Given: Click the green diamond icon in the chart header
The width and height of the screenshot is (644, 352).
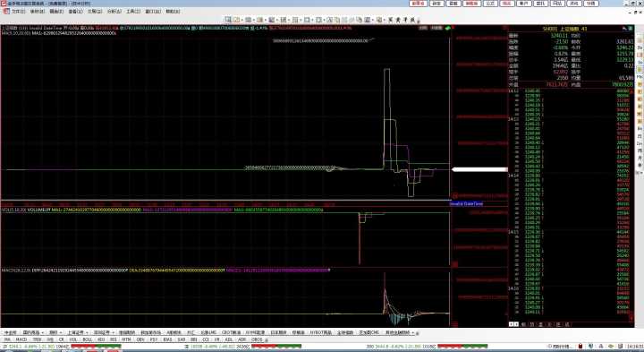Looking at the screenshot, I should point(448,28).
